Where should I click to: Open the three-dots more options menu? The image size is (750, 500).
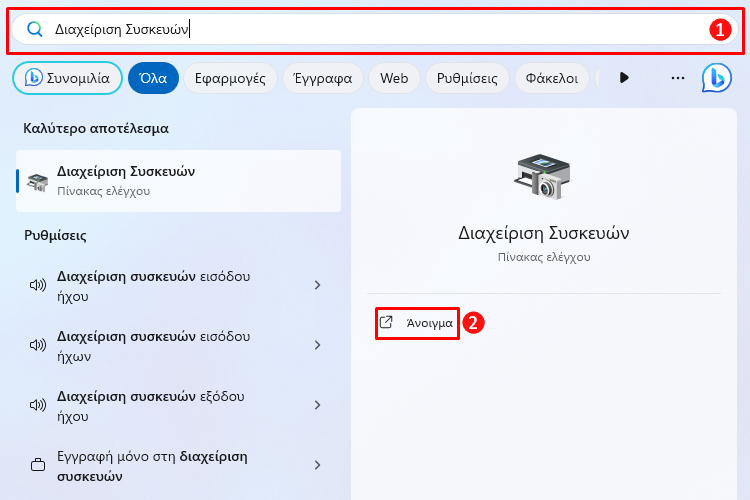pos(678,78)
